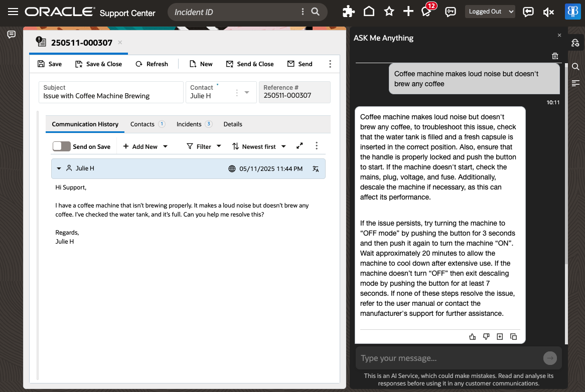The height and width of the screenshot is (392, 585).
Task: Clear chat with trash icon
Action: (555, 56)
